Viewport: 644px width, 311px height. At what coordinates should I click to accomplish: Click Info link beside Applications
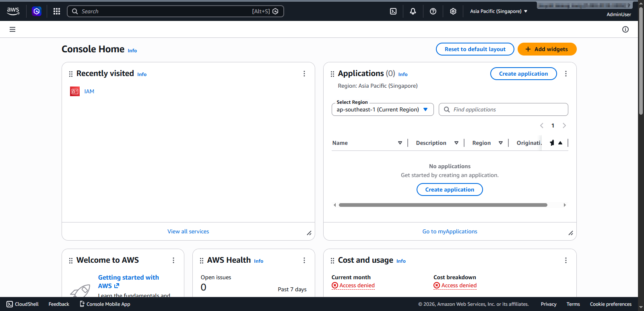pyautogui.click(x=403, y=74)
